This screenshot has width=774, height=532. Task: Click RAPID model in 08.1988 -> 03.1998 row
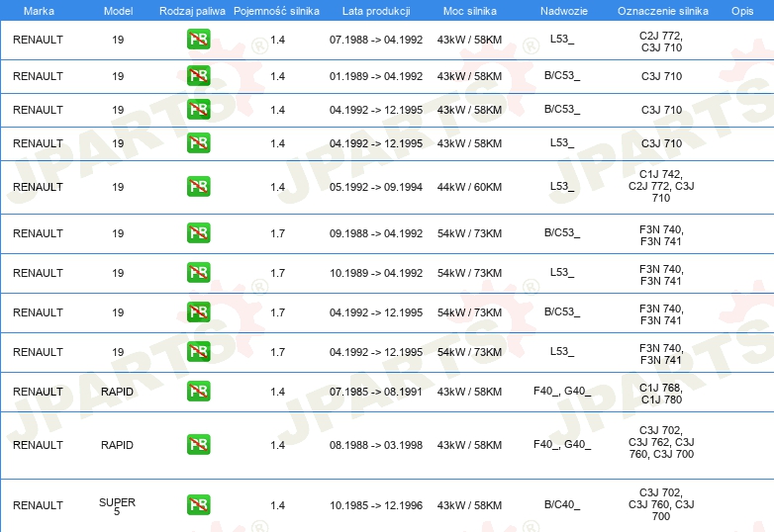[x=117, y=445]
